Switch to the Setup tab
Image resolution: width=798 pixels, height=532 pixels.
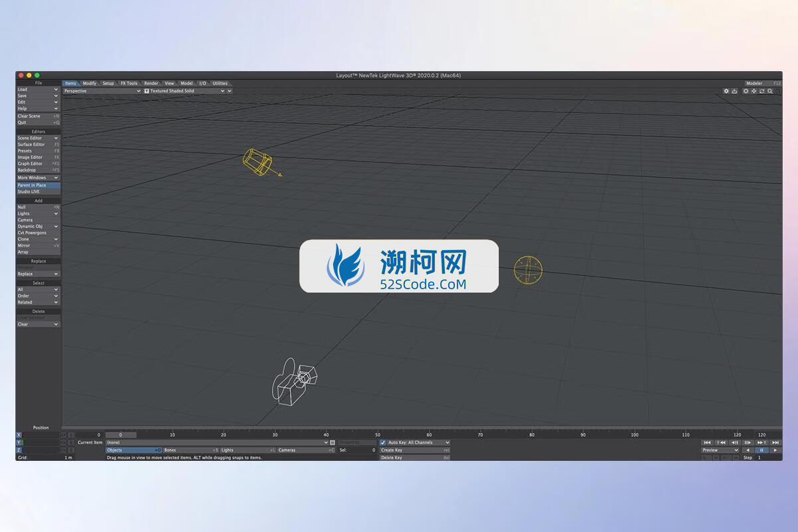[x=108, y=83]
